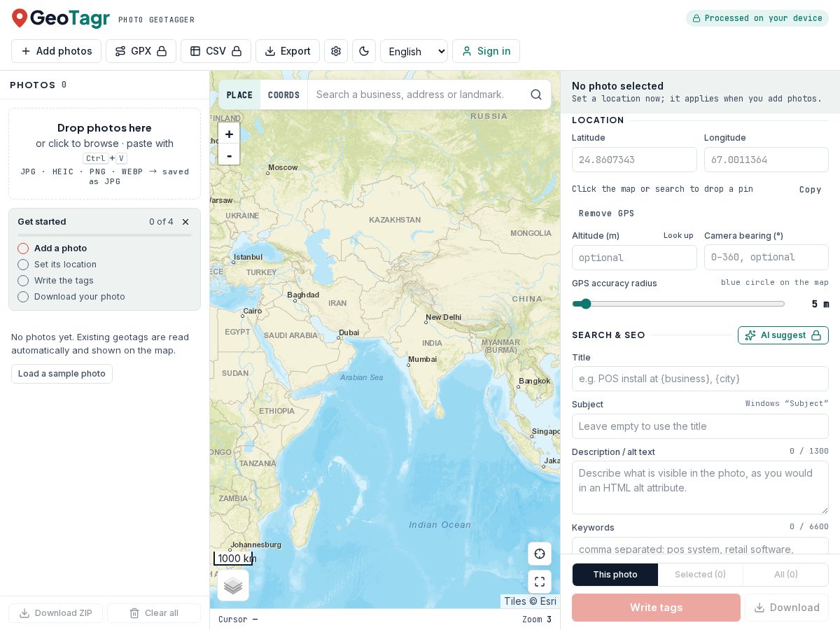Adjust the GPS accuracy radius slider
840x630 pixels.
(678, 304)
